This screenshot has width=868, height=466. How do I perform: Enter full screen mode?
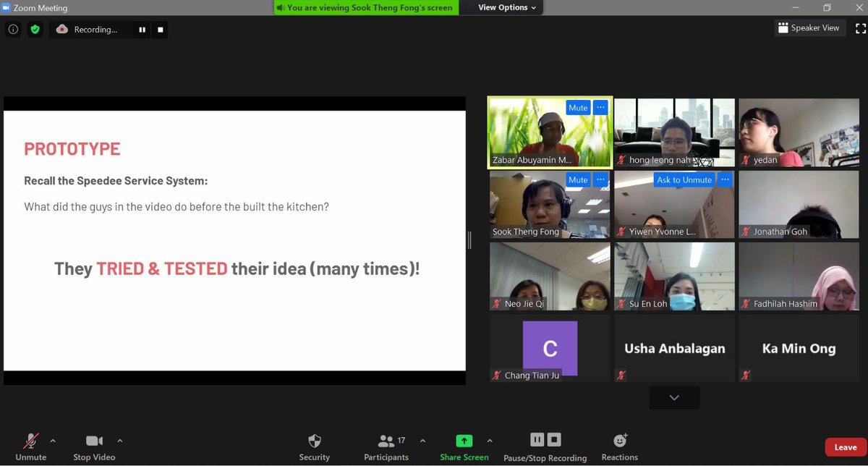click(x=860, y=28)
